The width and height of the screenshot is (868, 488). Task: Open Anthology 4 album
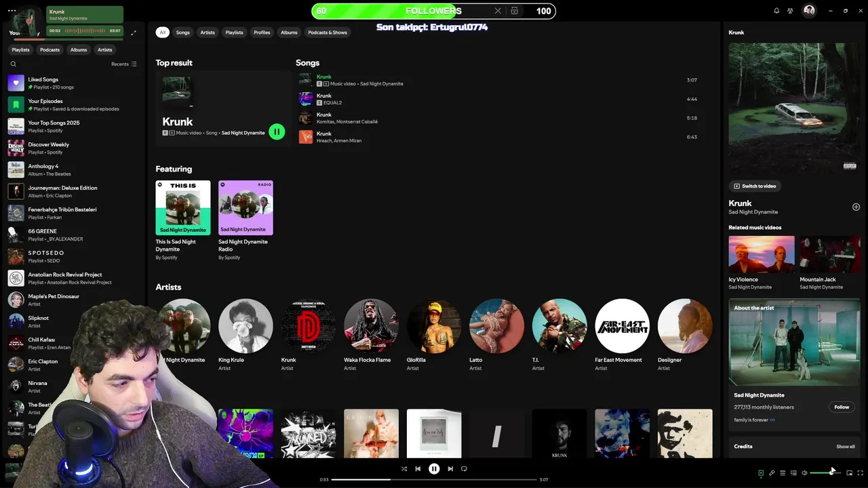(x=73, y=169)
